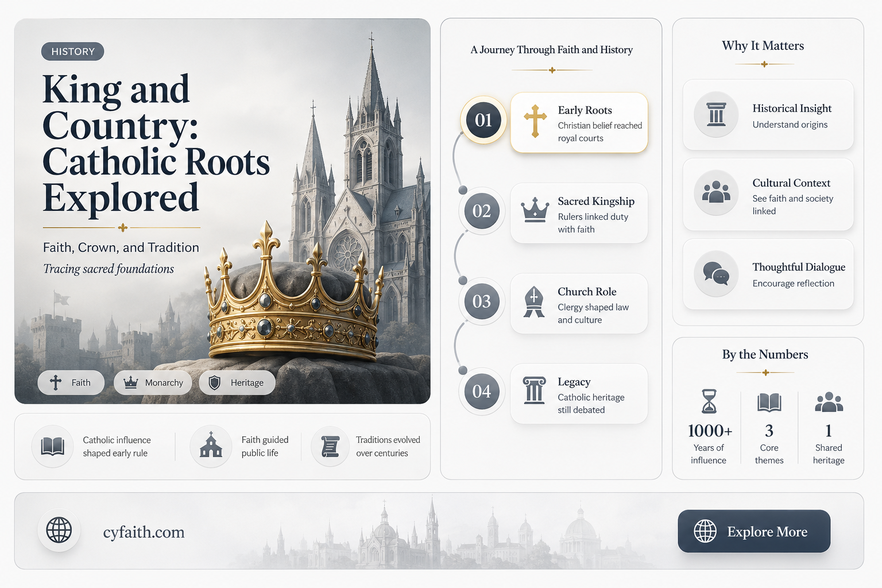
Task: Click the Years of influence label
Action: 709,454
